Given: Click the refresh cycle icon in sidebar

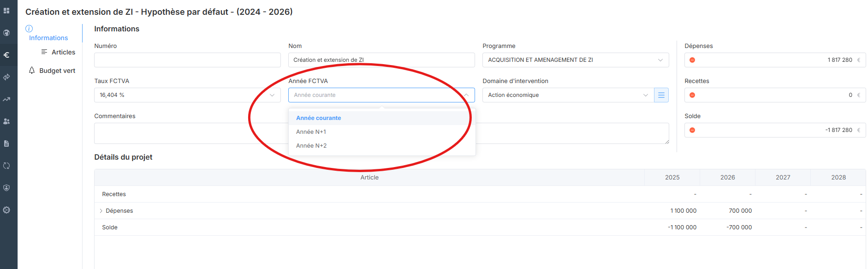Looking at the screenshot, I should pyautogui.click(x=6, y=166).
